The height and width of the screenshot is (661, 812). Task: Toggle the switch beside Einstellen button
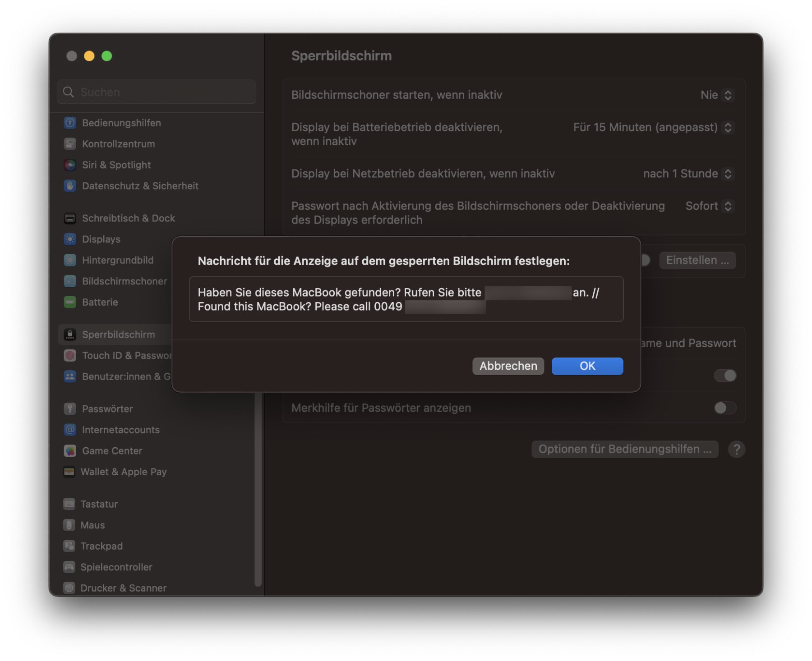pyautogui.click(x=645, y=260)
